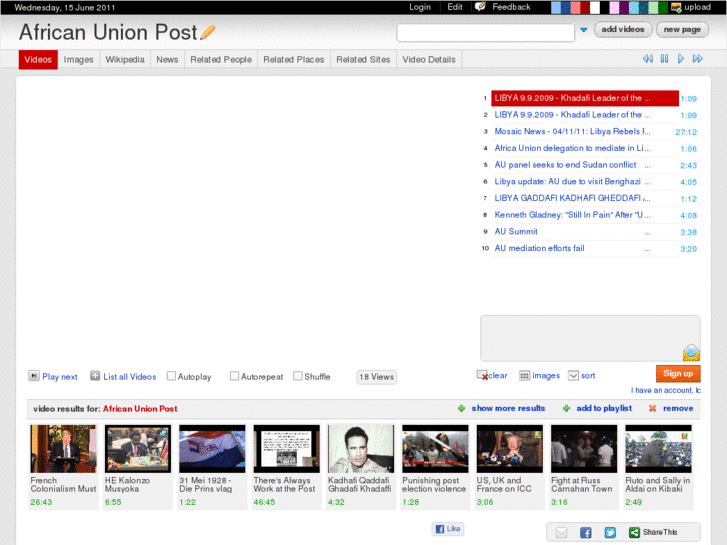Screen dimensions: 727x545
Task: Click the sort icon
Action: tap(574, 375)
